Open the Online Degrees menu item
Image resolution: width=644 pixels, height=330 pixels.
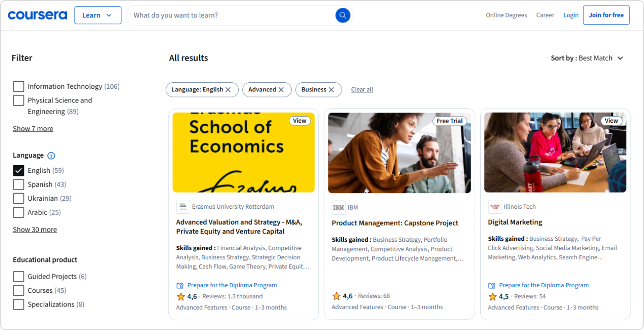click(506, 15)
